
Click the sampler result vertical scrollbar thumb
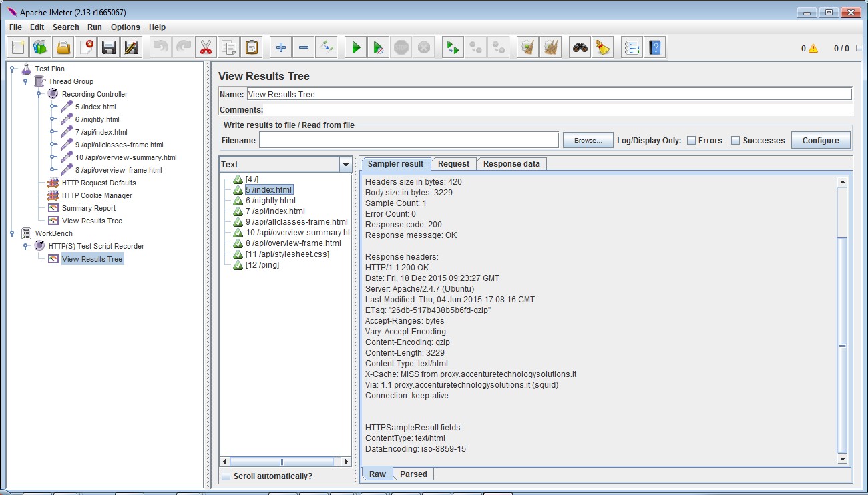tap(842, 344)
